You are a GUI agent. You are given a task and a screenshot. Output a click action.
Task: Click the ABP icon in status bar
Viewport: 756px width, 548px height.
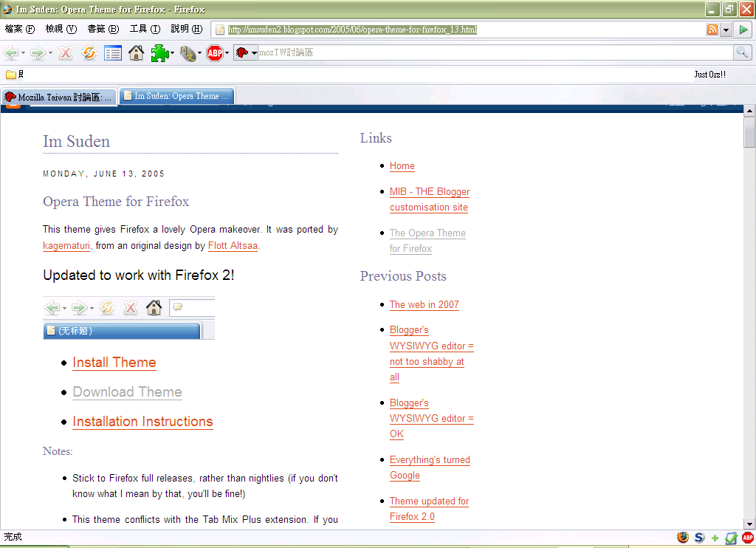click(x=748, y=538)
